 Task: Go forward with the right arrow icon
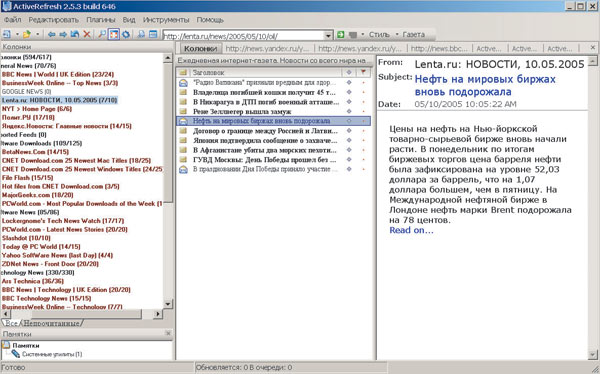(63, 34)
